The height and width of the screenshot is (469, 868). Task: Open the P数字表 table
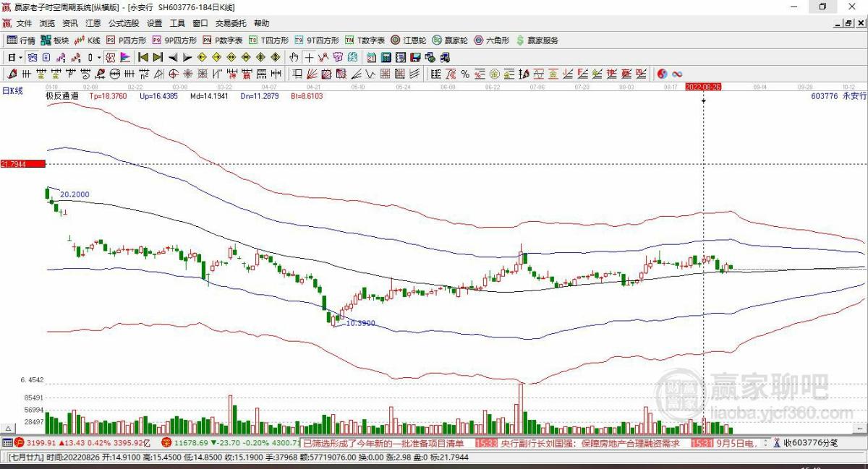[223, 40]
